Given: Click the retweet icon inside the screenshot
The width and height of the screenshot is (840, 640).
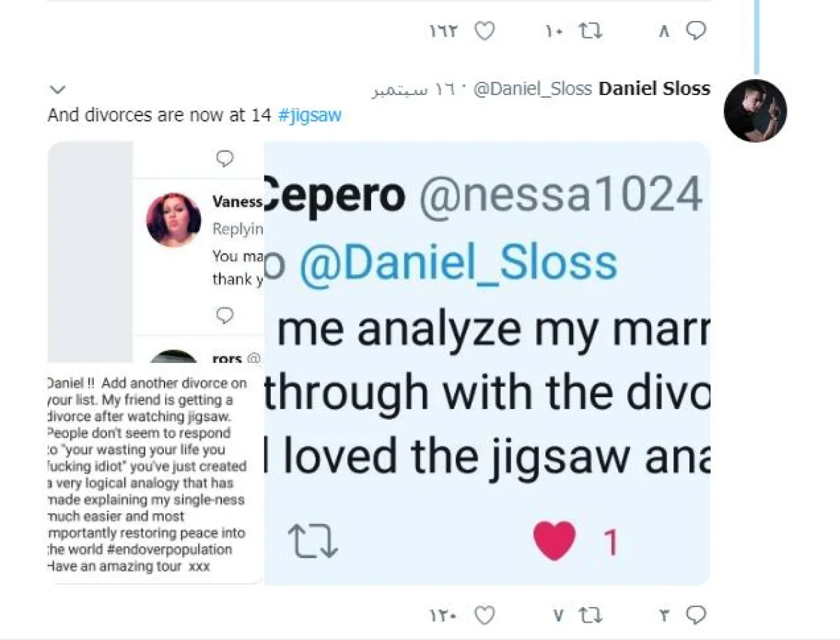Looking at the screenshot, I should point(313,541).
